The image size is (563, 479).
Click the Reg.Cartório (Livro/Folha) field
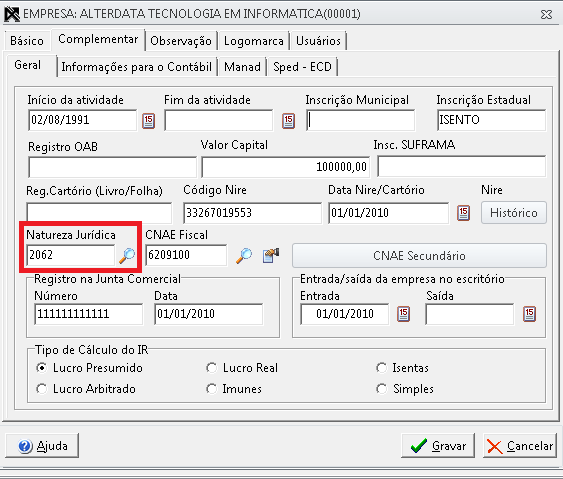tap(99, 213)
